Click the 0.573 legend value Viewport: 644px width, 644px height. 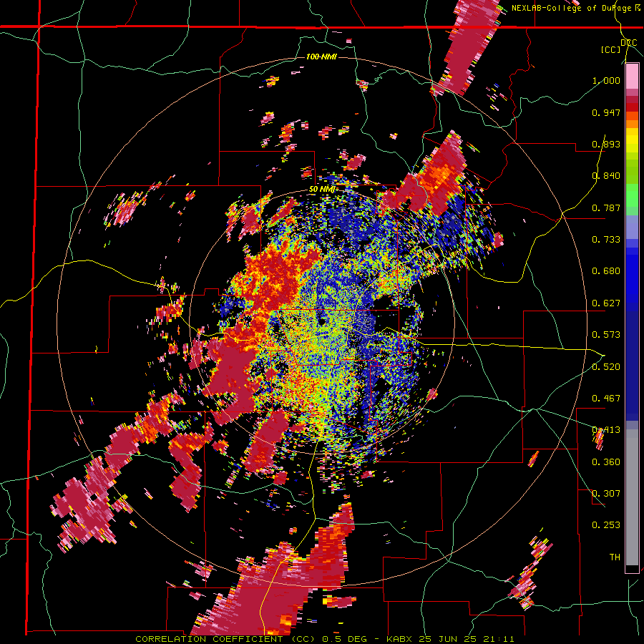(606, 335)
